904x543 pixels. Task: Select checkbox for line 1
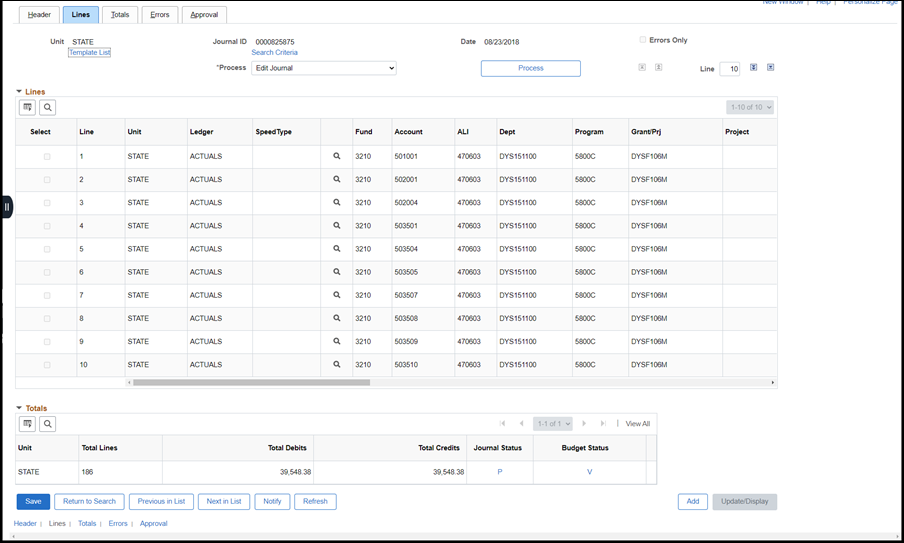47,157
